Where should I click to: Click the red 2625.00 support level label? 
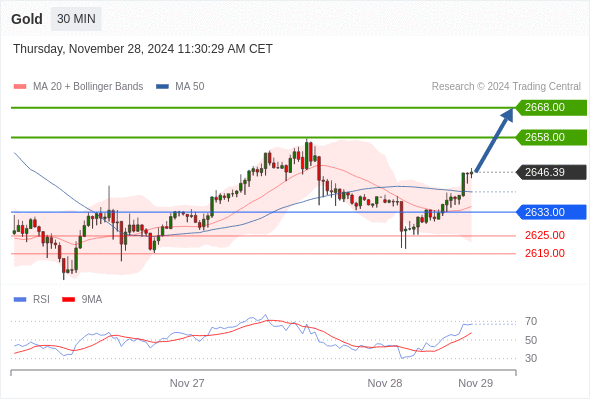[545, 236]
